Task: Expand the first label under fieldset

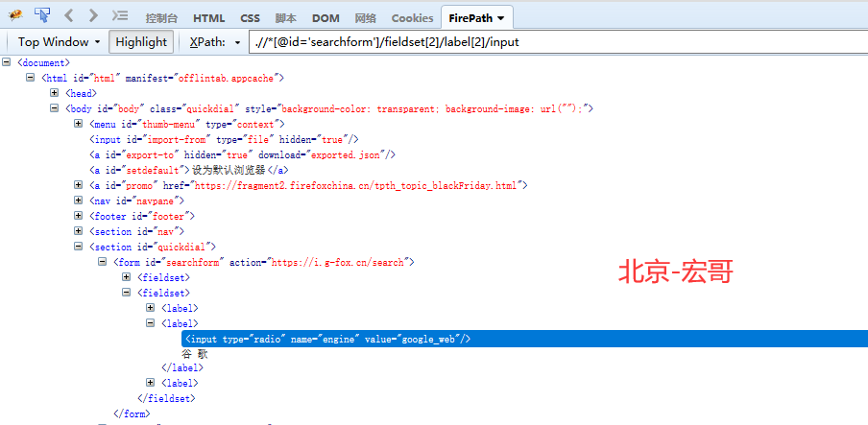Action: pos(150,308)
